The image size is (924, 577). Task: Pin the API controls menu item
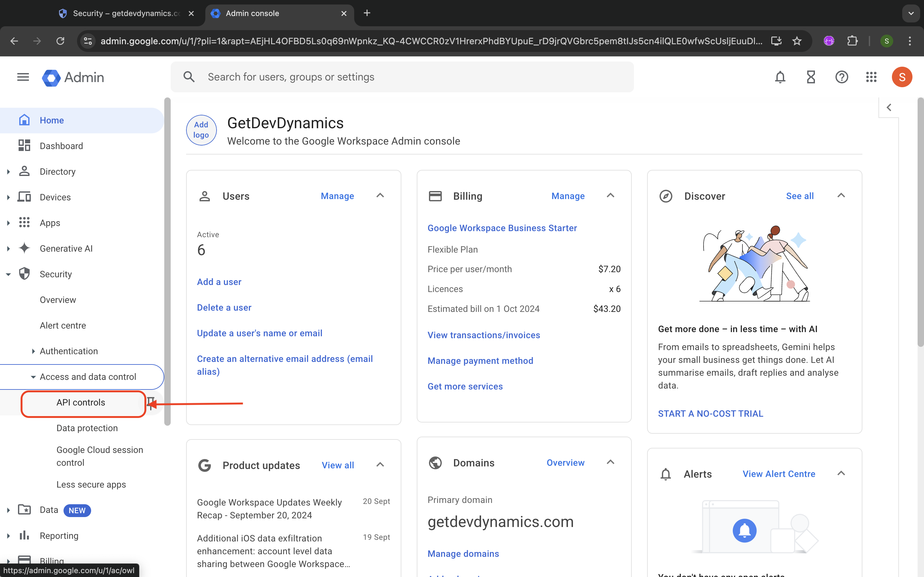coord(151,403)
